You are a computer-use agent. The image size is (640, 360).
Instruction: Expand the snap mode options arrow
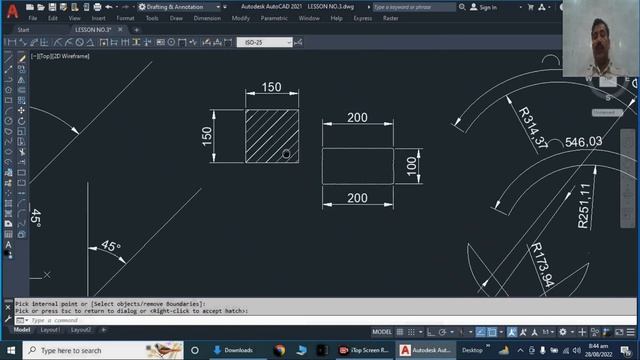tap(421, 332)
